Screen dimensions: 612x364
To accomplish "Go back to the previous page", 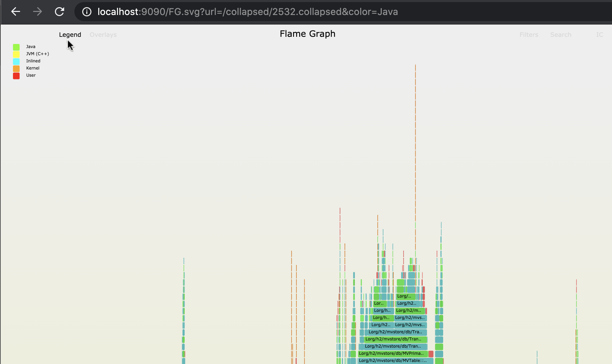I will (x=16, y=12).
